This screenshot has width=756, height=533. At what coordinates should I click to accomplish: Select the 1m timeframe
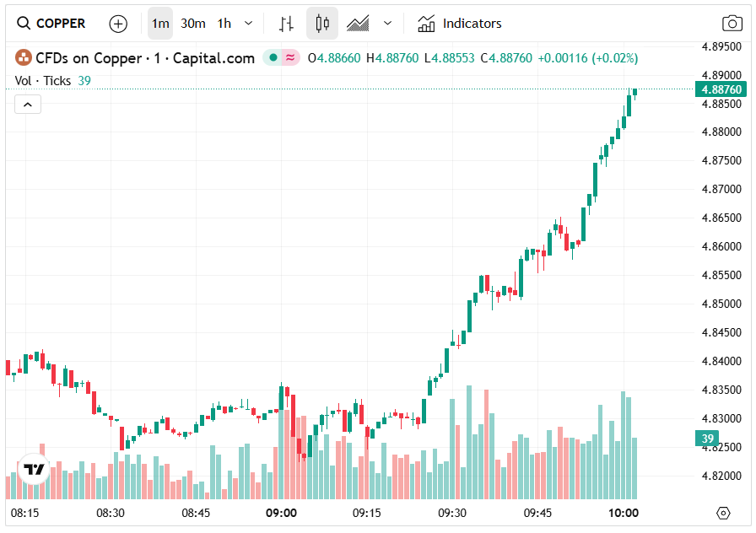tap(160, 24)
